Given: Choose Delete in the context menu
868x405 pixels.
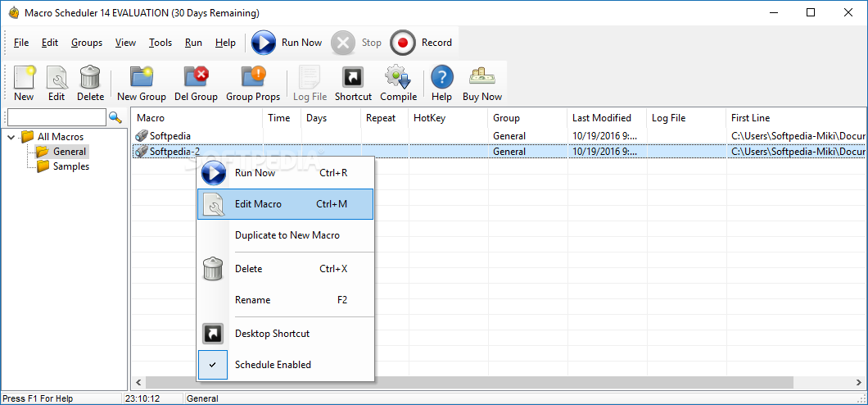Looking at the screenshot, I should click(x=285, y=269).
